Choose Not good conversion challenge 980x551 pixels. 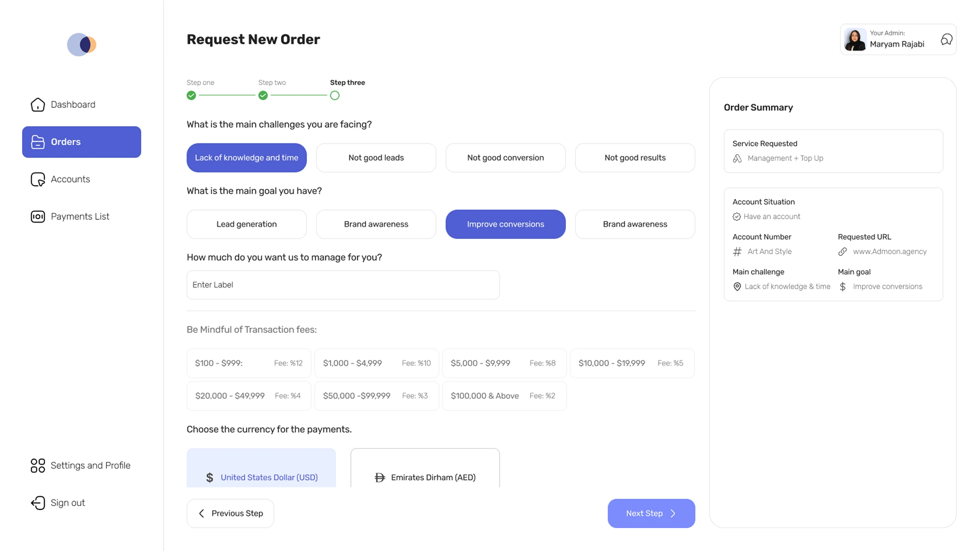point(506,158)
